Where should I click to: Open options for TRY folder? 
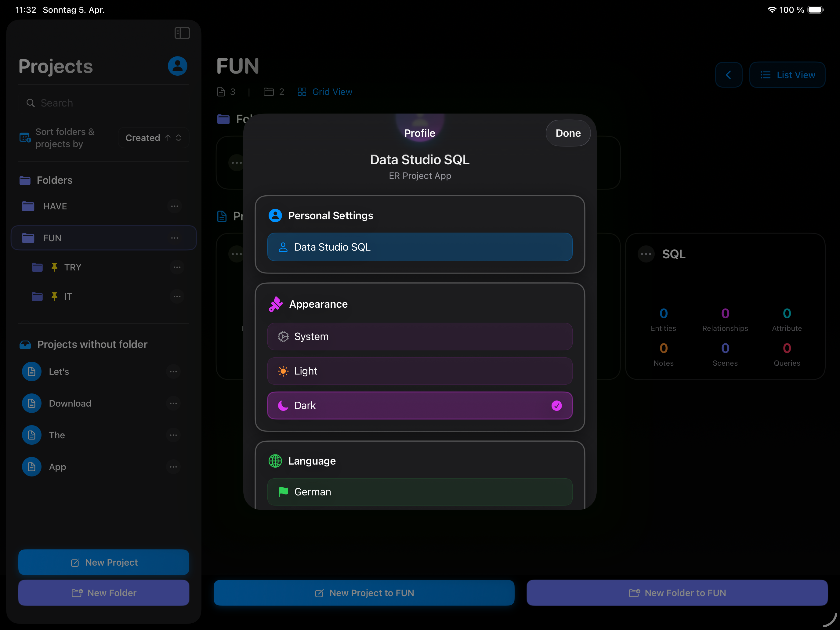coord(177,267)
